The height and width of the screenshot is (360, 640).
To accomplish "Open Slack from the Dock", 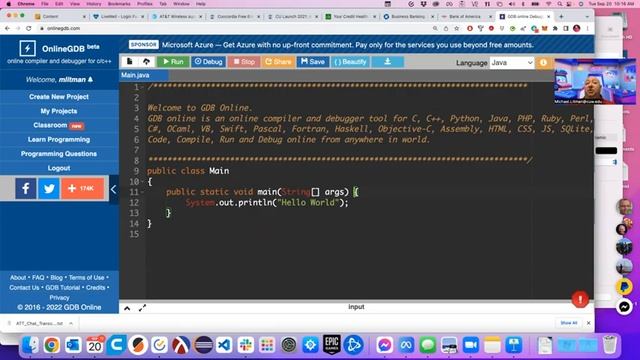I will point(246,345).
